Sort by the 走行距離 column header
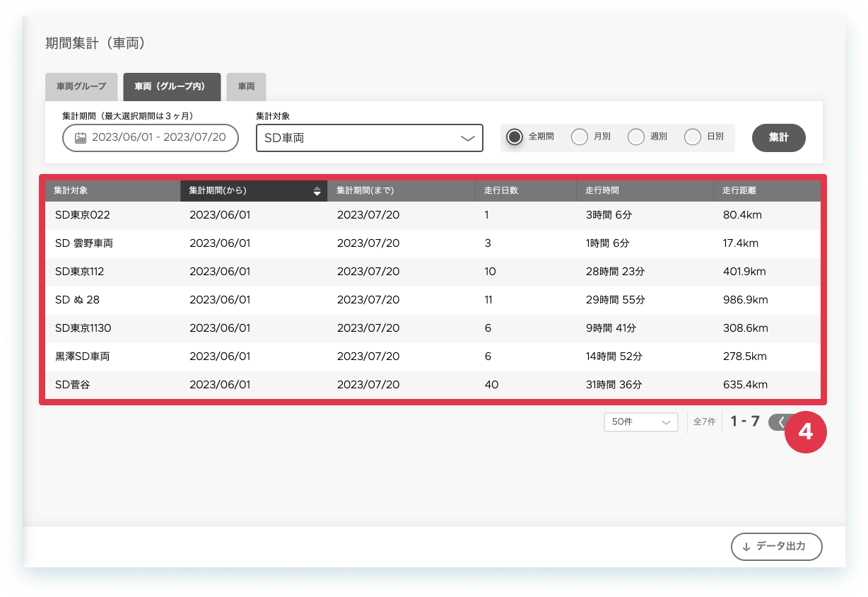Image resolution: width=868 pixels, height=597 pixels. tap(768, 191)
